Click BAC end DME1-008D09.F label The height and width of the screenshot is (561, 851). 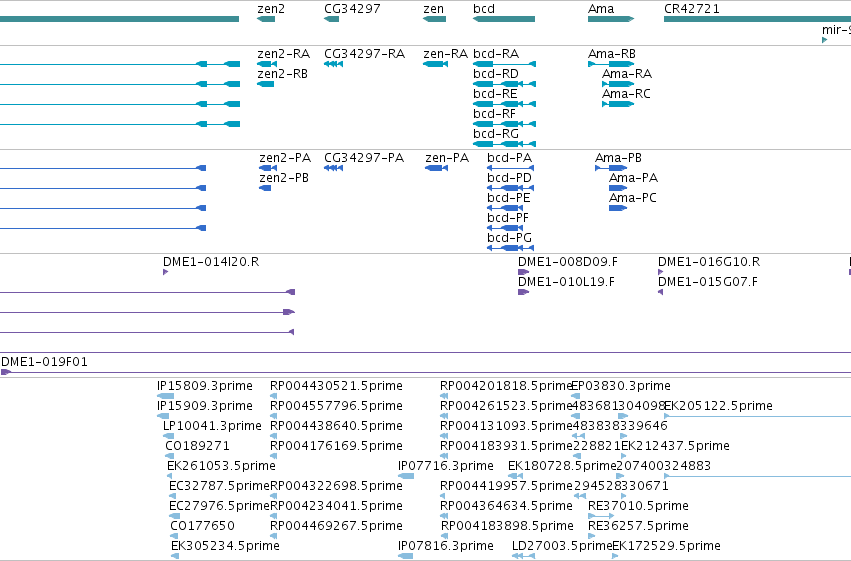[568, 262]
